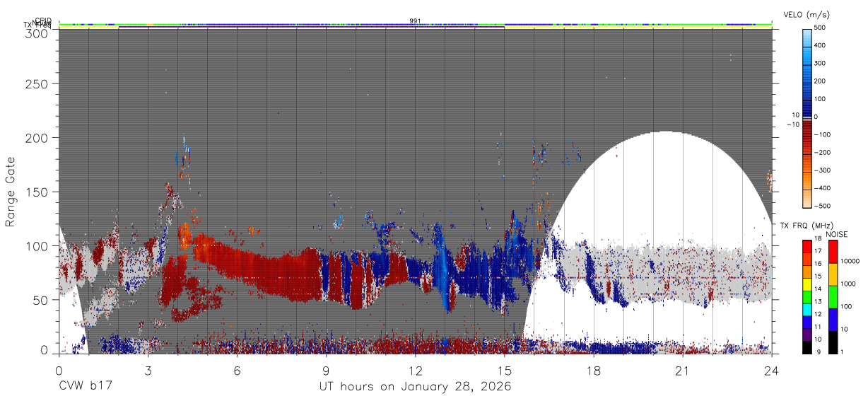Click the 12 tick on UT hours axis

click(x=415, y=370)
